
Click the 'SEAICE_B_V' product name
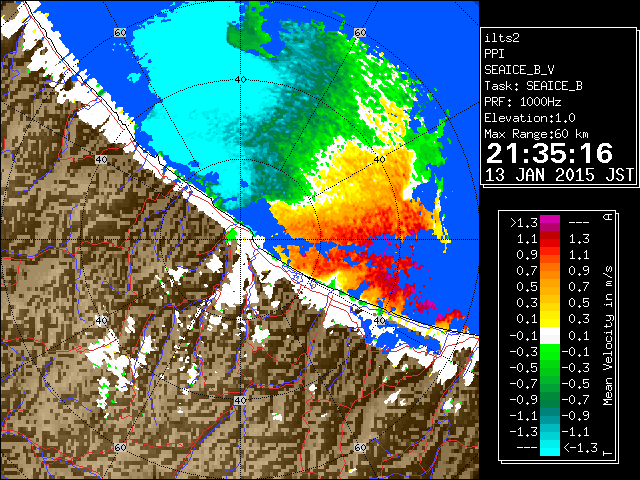pyautogui.click(x=519, y=70)
